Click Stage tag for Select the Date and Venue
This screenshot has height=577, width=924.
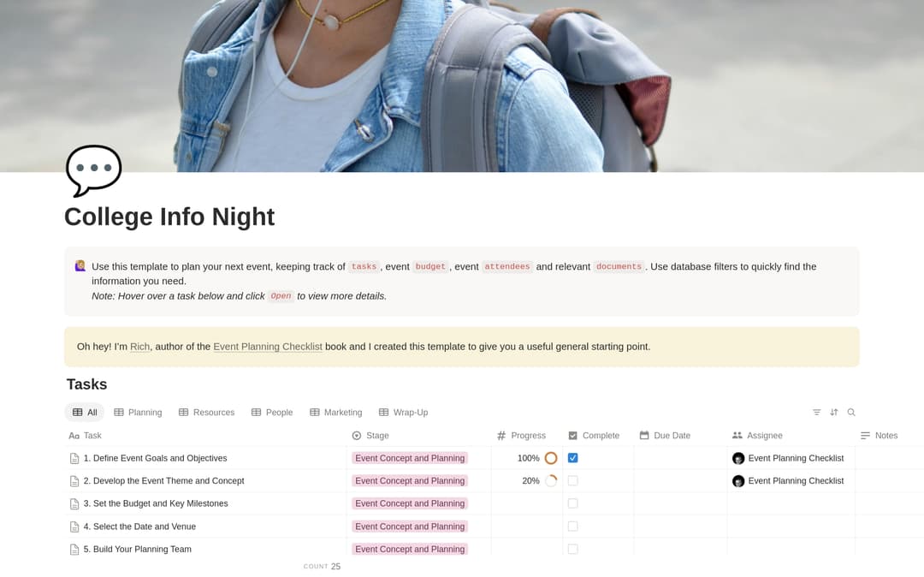[x=410, y=526]
